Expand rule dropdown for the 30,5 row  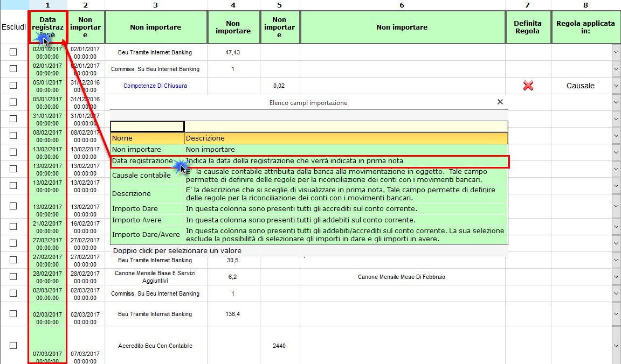coord(616,260)
